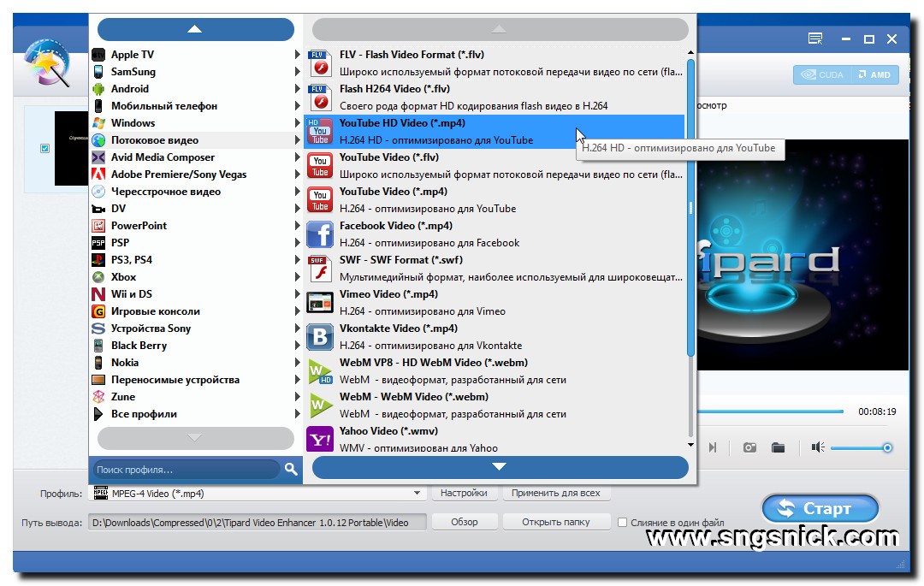Choose the Android category
This screenshot has width=924, height=586.
coord(194,89)
